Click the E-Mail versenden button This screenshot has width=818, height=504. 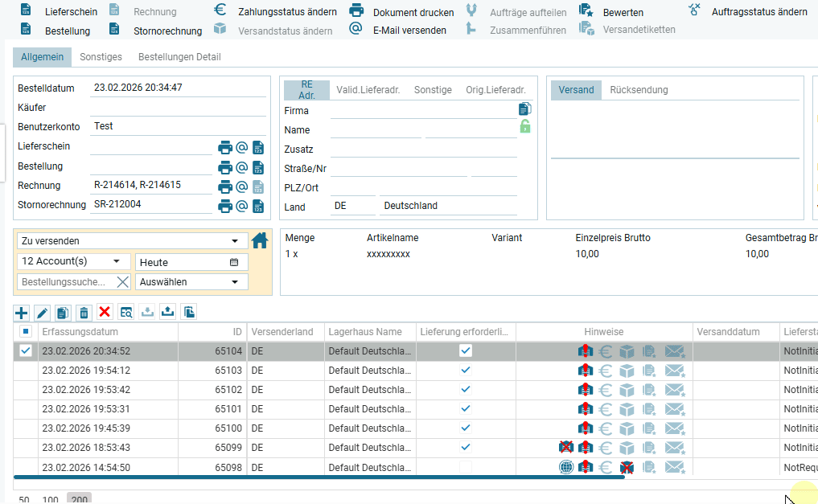409,31
